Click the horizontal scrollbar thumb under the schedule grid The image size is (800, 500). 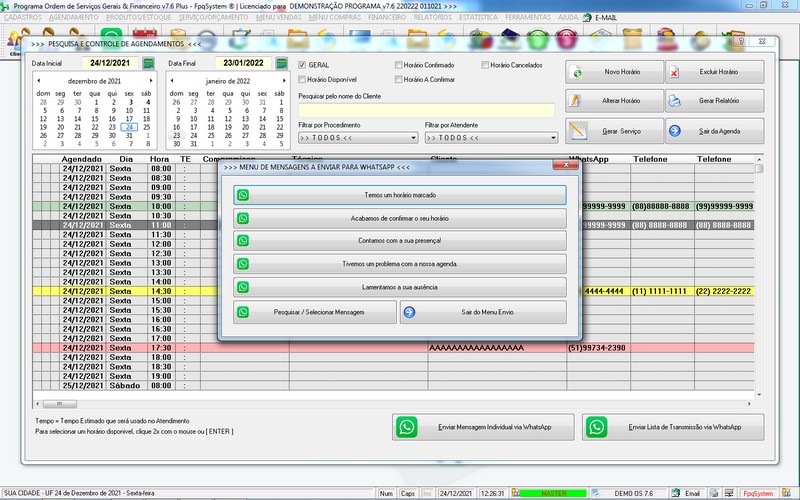(x=60, y=404)
